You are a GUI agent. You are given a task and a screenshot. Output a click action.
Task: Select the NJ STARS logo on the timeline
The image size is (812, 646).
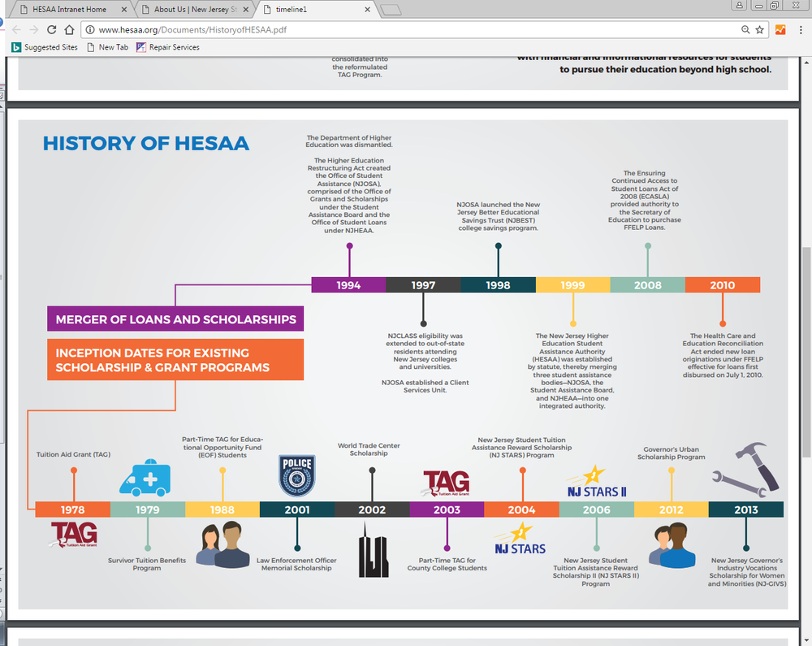click(520, 538)
